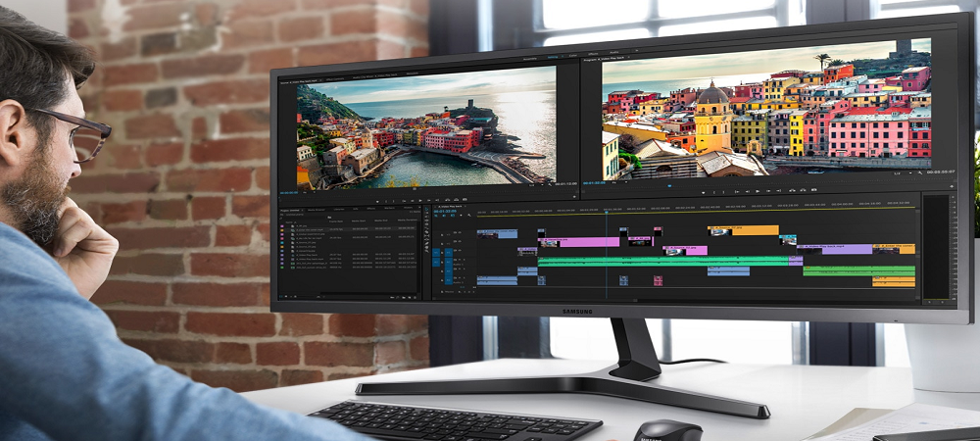The width and height of the screenshot is (980, 441).
Task: Click the Program monitor scrub playhead
Action: click(x=670, y=185)
